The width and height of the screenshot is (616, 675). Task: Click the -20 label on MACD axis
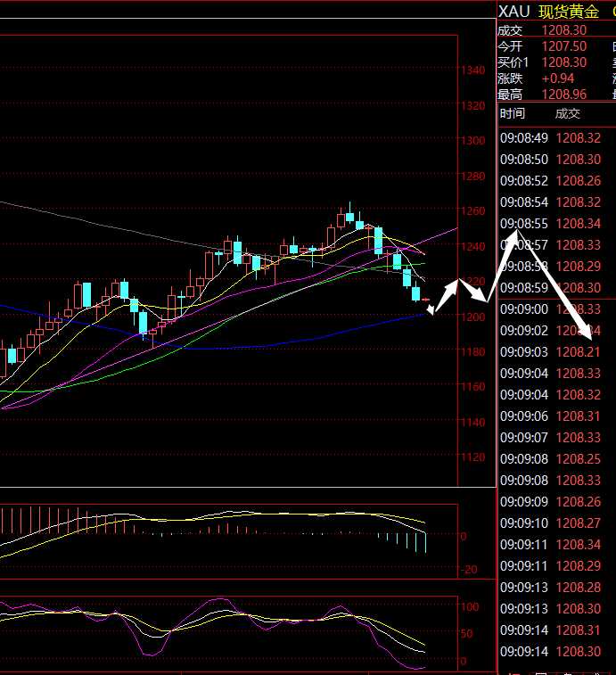[x=469, y=570]
